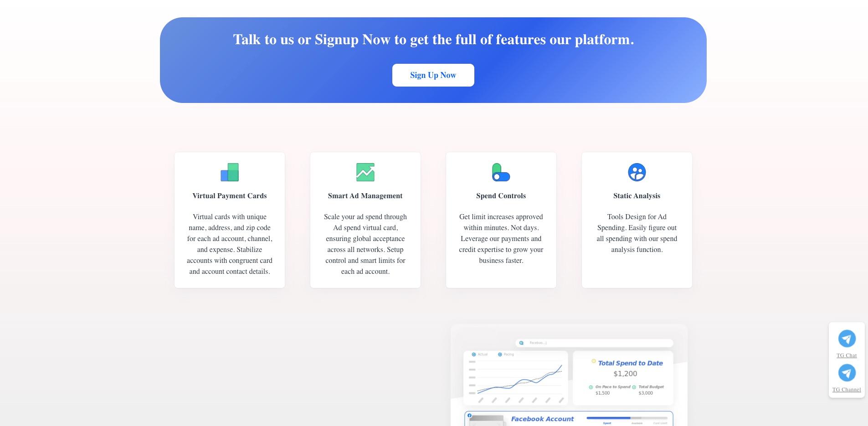Click the search magnifier icon in dashboard

521,343
